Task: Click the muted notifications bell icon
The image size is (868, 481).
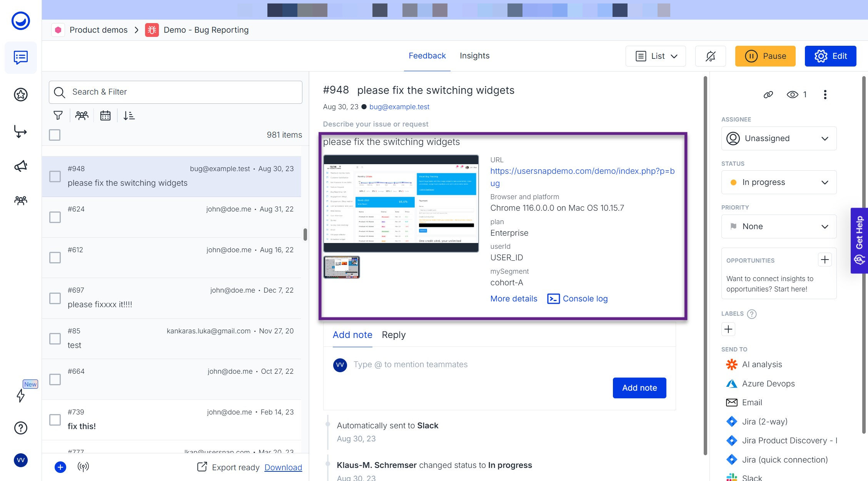Action: tap(710, 56)
